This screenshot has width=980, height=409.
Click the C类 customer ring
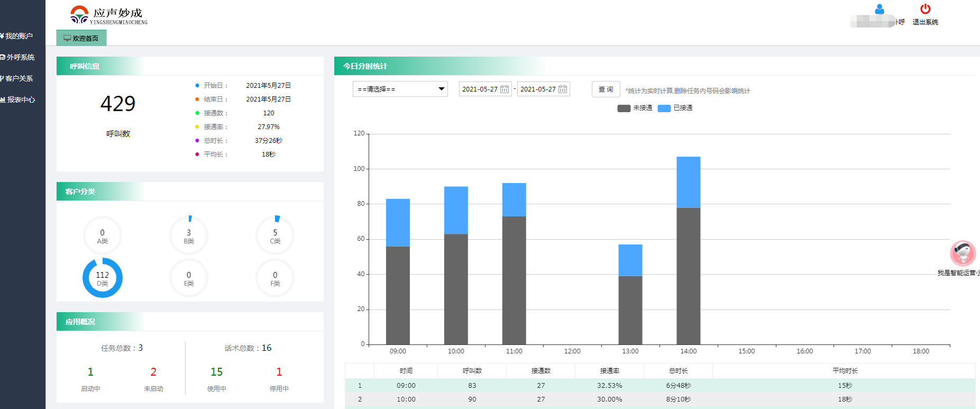(275, 235)
